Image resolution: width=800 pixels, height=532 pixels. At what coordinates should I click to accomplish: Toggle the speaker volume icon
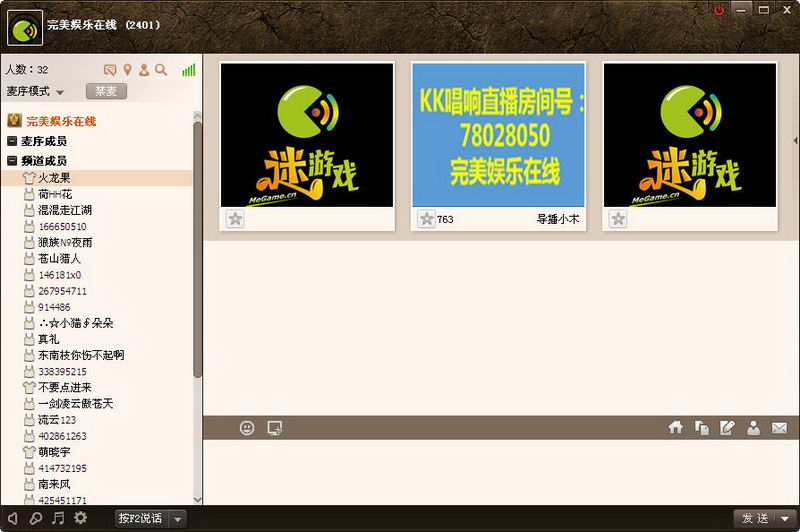(x=13, y=519)
